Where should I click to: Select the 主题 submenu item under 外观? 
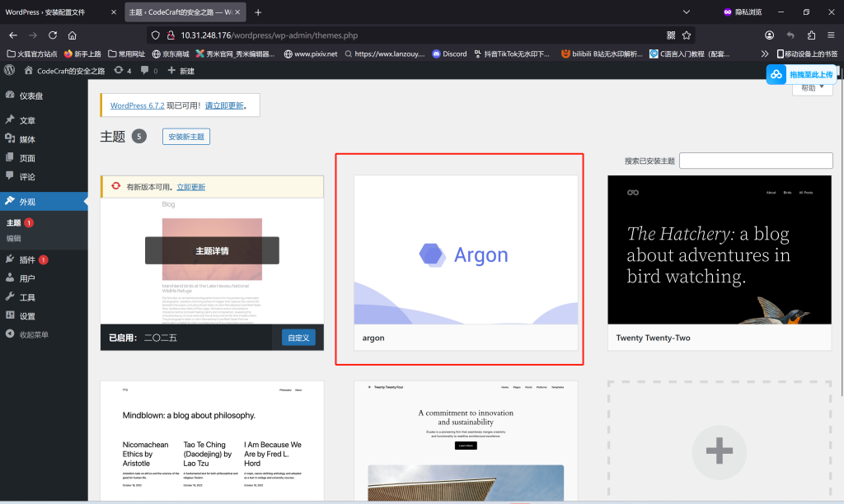(13, 222)
